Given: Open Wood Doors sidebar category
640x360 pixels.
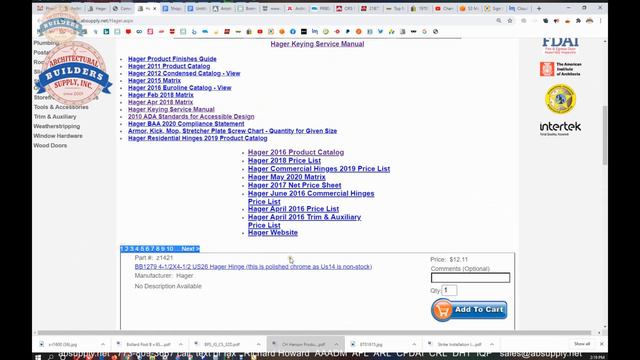Looking at the screenshot, I should [50, 145].
